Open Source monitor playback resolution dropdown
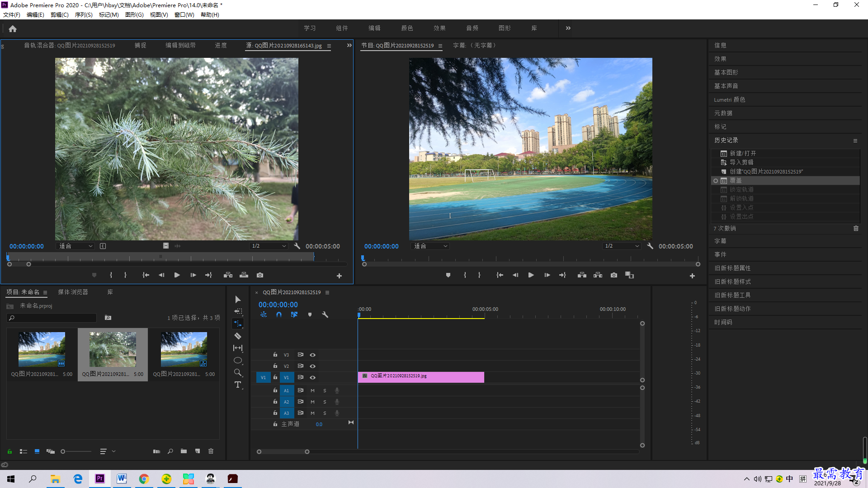Viewport: 868px width, 488px height. click(x=269, y=246)
